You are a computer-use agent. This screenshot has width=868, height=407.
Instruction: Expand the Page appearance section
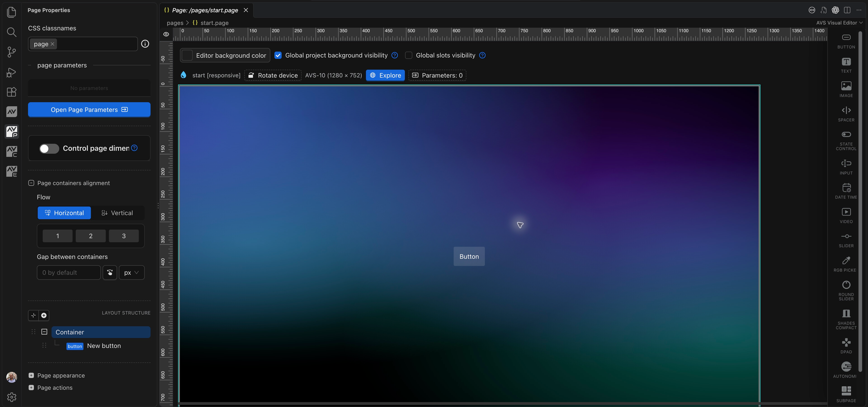tap(31, 375)
